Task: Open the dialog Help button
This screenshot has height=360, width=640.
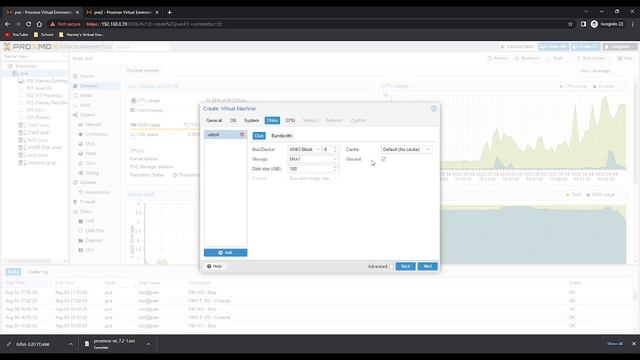Action: 214,267
